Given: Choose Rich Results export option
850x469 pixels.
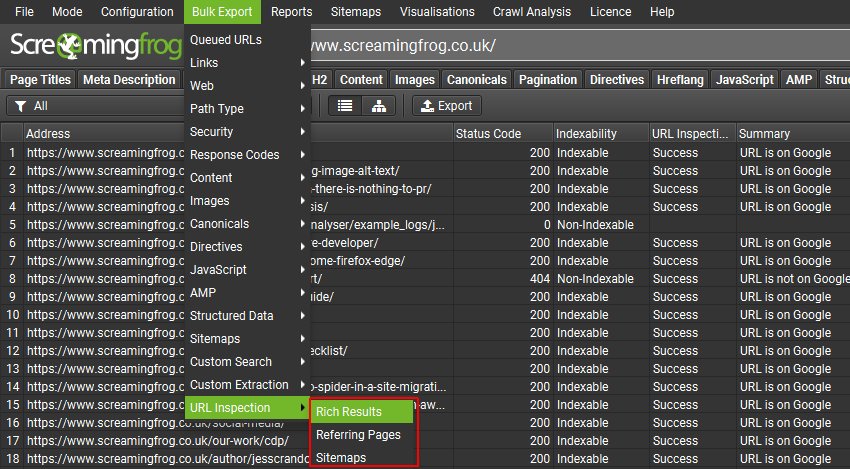Looking at the screenshot, I should point(363,412).
